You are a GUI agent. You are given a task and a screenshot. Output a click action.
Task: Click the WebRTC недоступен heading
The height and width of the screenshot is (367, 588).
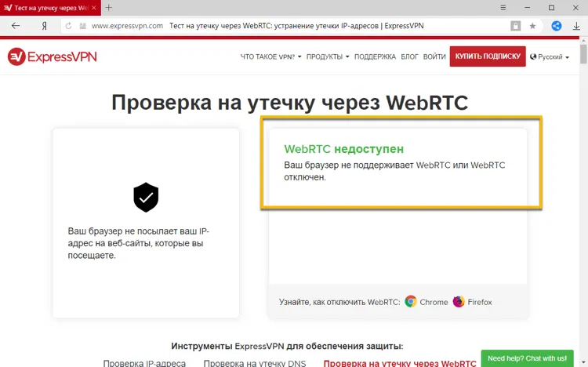344,149
